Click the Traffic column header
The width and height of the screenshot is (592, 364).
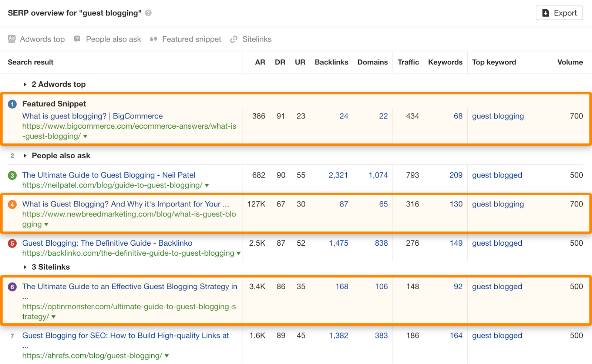(408, 62)
